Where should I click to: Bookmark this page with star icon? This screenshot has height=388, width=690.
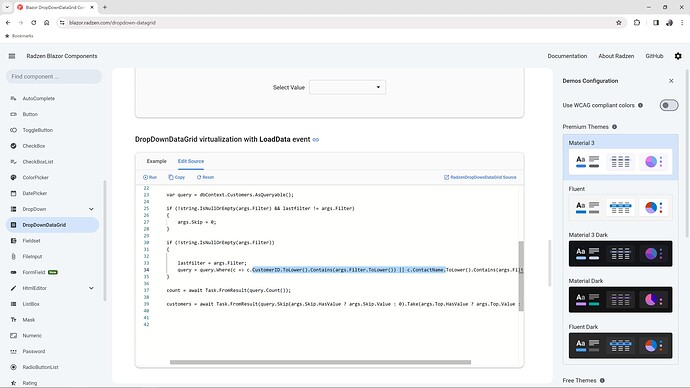(619, 22)
